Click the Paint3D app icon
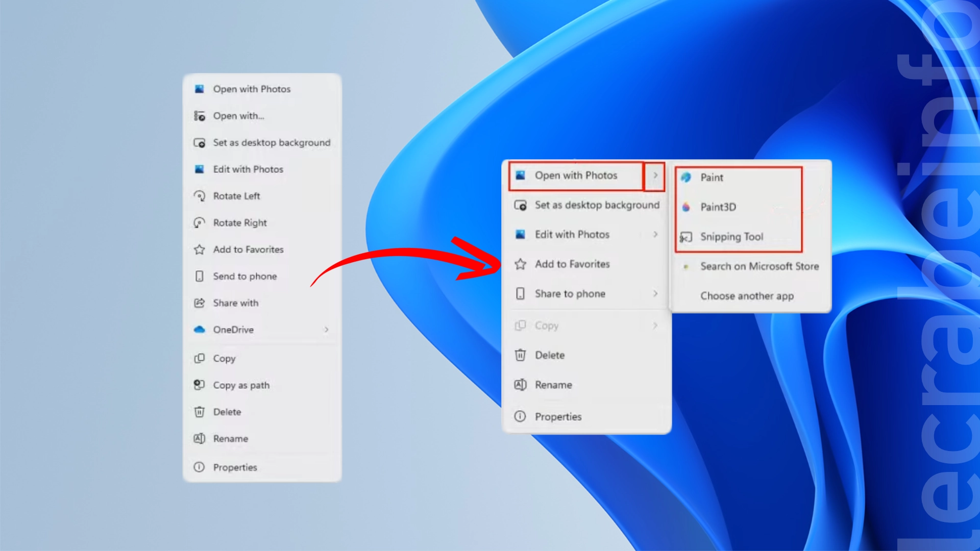This screenshot has width=980, height=551. pos(686,207)
